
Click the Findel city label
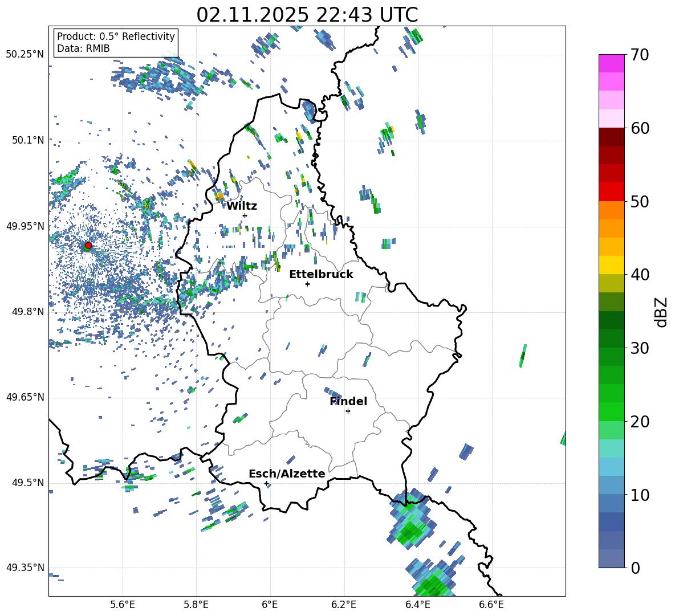pos(348,401)
